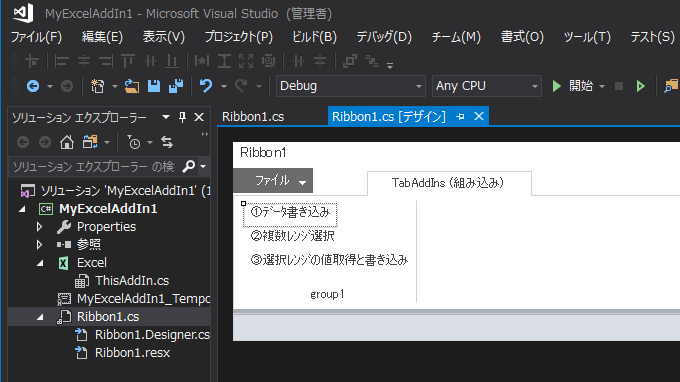Select the group1 label in ribbon designer
The width and height of the screenshot is (680, 382).
pyautogui.click(x=327, y=294)
